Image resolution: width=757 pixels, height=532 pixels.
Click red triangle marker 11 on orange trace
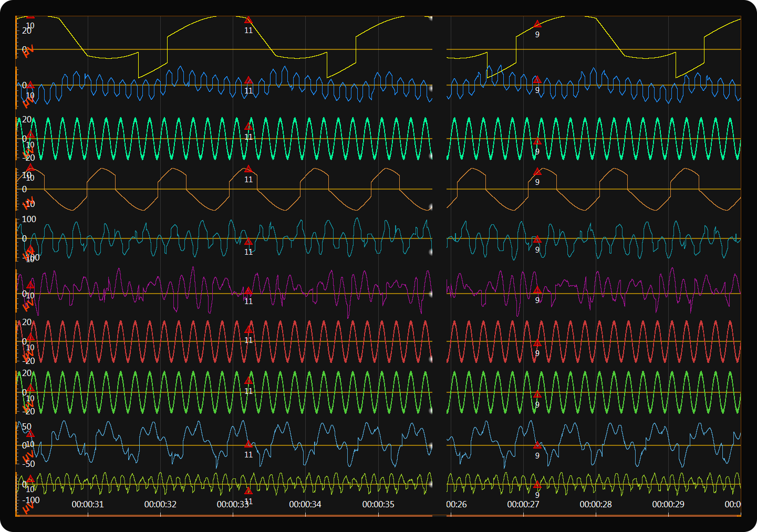coord(248,169)
